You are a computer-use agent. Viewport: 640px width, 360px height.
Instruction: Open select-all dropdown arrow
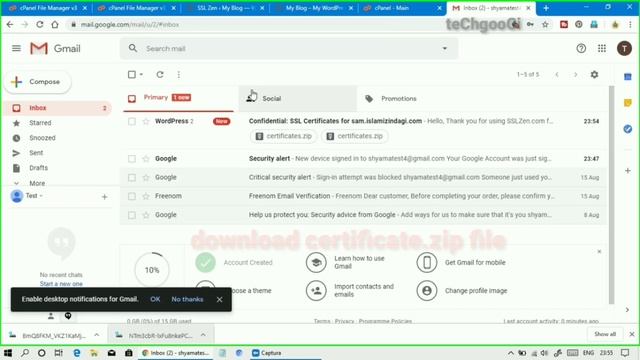141,75
